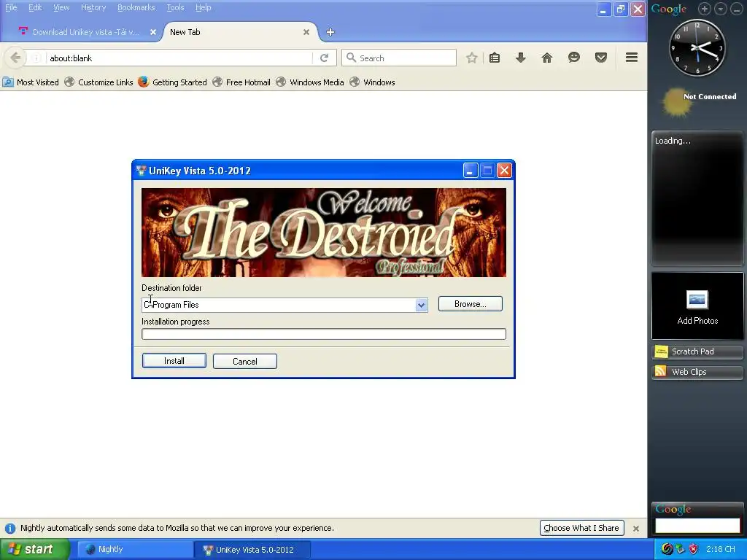Click the swirl tray icon in the taskbar
This screenshot has width=747, height=560.
tap(667, 549)
